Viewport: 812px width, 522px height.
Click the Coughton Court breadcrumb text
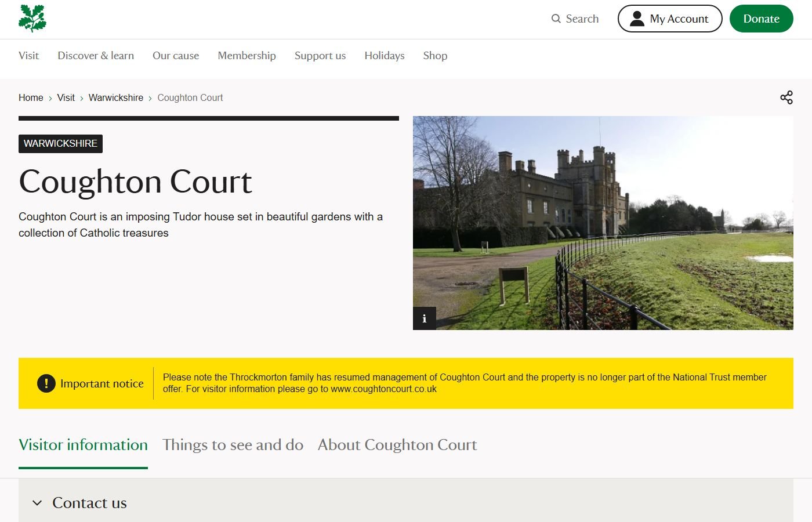190,97
